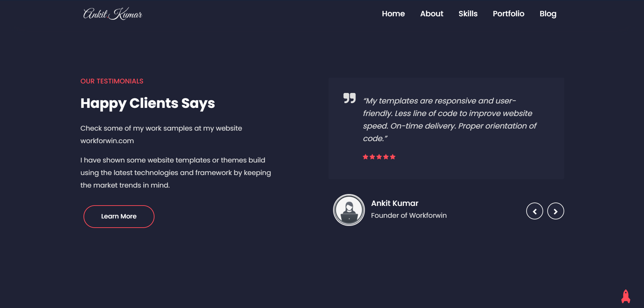Click the quotation mark icon in testimonial
Image resolution: width=644 pixels, height=308 pixels.
(x=349, y=98)
